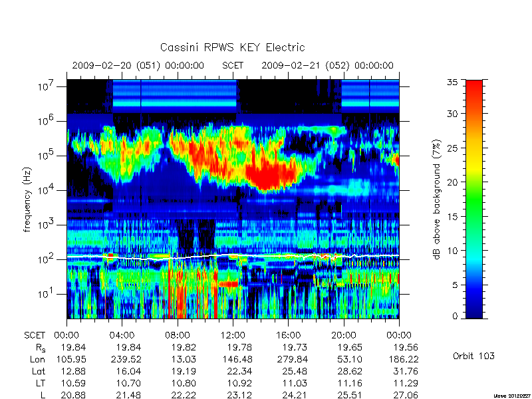Screen dimensions: 532x399
Task: Click the 10^7 frequency tick label
Action: pyautogui.click(x=47, y=86)
